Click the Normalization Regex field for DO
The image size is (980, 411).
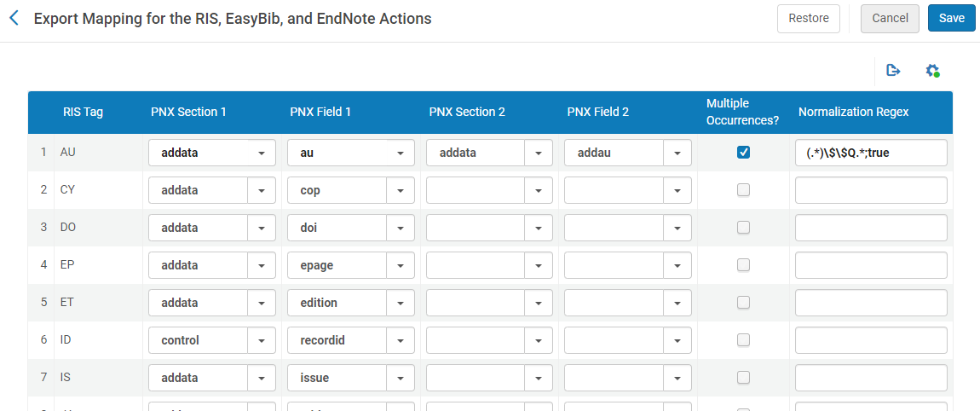[871, 228]
